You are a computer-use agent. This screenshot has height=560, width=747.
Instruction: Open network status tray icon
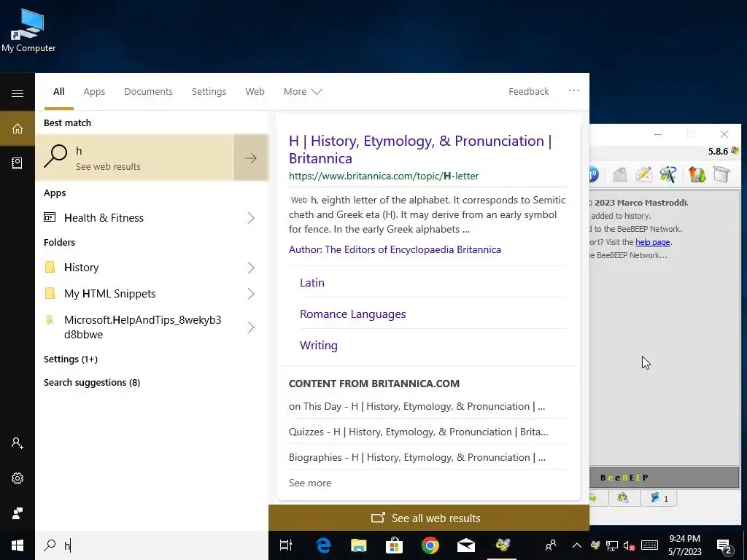point(612,545)
